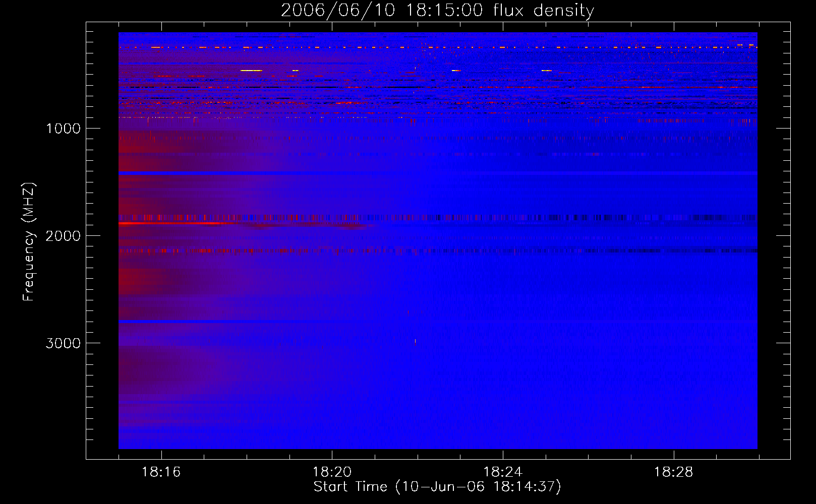Click the 18:28 time tick label

click(x=674, y=472)
